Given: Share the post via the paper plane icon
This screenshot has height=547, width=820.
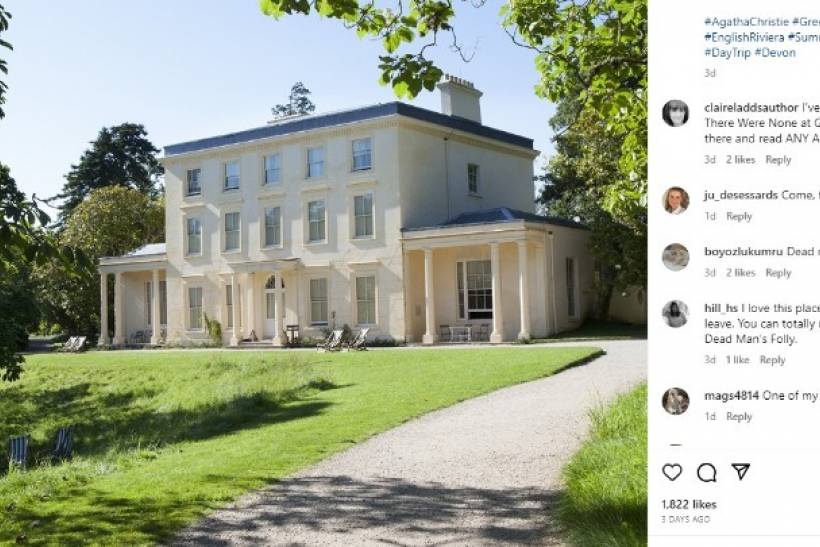Looking at the screenshot, I should click(x=741, y=472).
